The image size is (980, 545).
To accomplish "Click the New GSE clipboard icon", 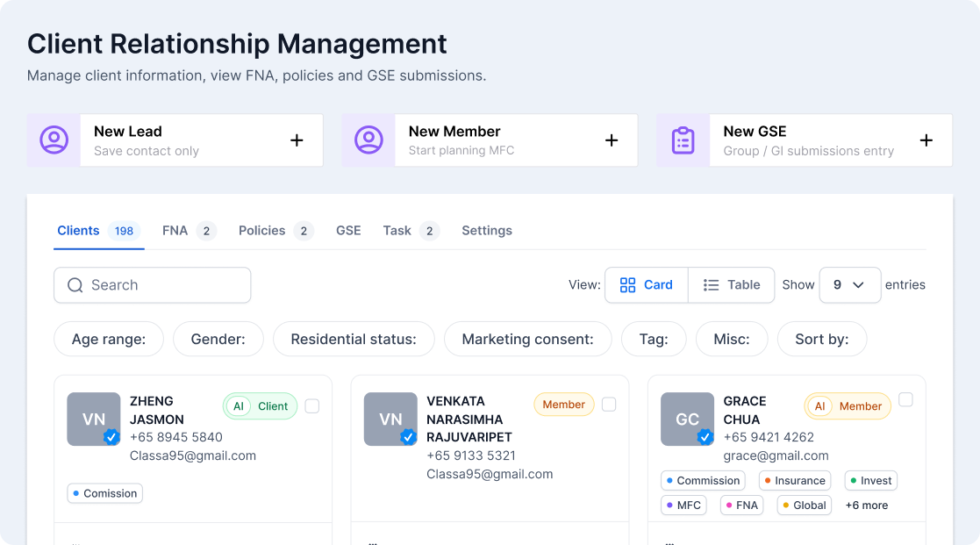I will [683, 140].
